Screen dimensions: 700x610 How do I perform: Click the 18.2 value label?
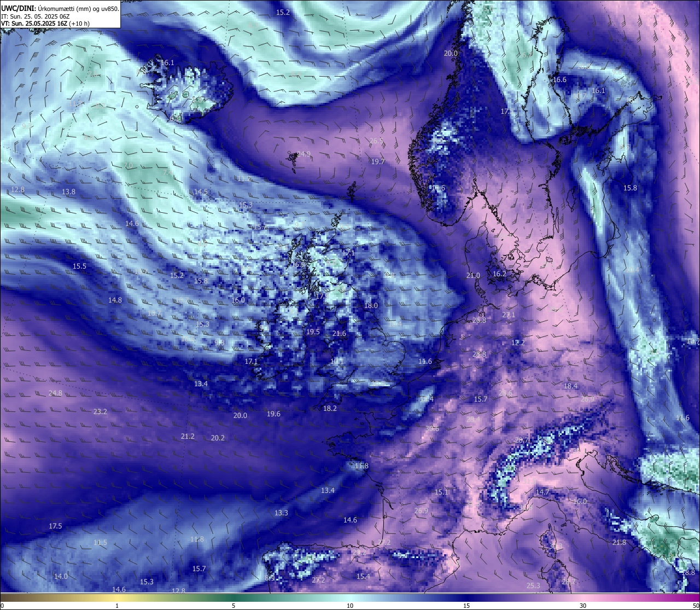click(x=330, y=408)
